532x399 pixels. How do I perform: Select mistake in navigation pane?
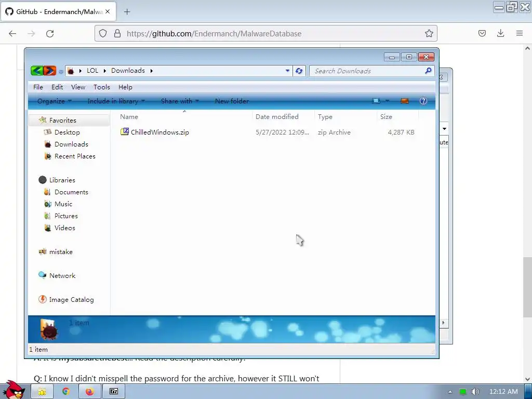click(61, 252)
